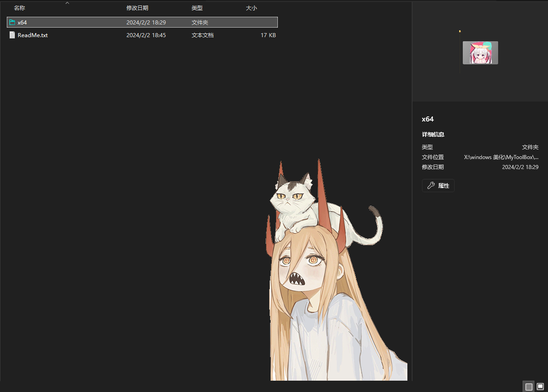Click the 文本文档 type of ReadMe.txt
Image resolution: width=548 pixels, height=392 pixels.
202,35
